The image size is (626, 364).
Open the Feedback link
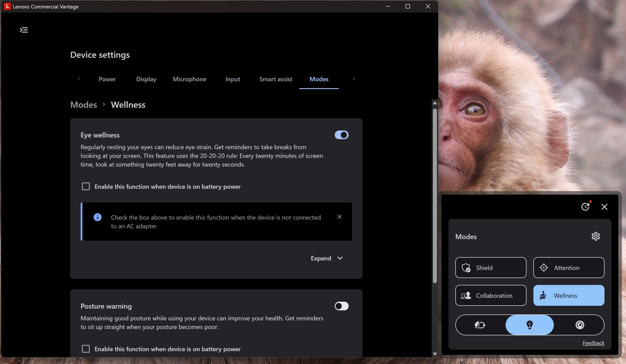tap(593, 343)
